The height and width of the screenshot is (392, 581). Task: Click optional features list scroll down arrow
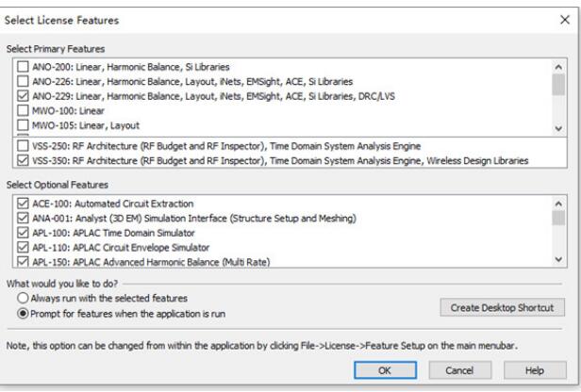(x=558, y=259)
